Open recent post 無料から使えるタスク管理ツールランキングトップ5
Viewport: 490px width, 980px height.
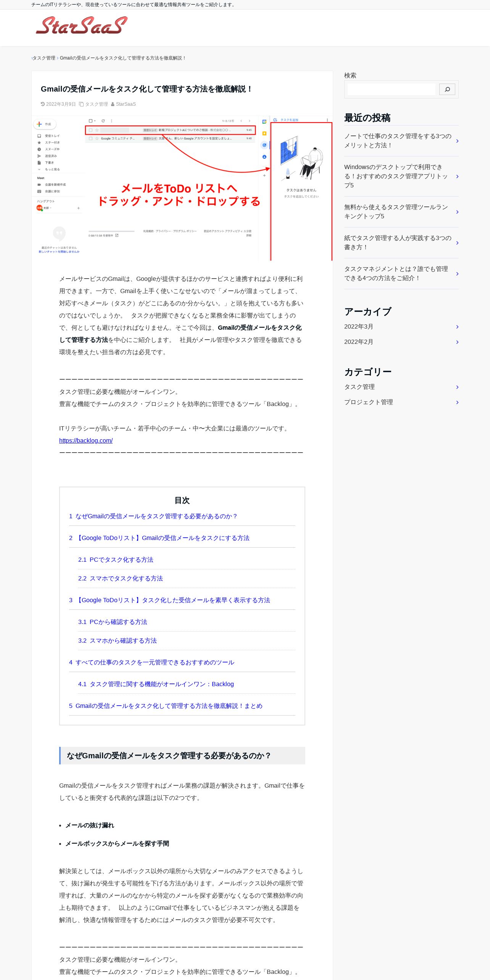pos(401,212)
